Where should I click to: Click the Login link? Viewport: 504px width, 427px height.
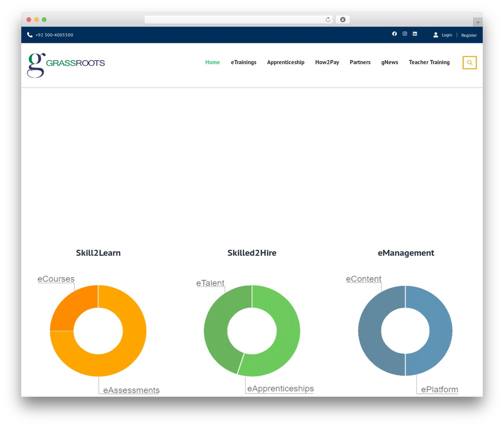(447, 35)
